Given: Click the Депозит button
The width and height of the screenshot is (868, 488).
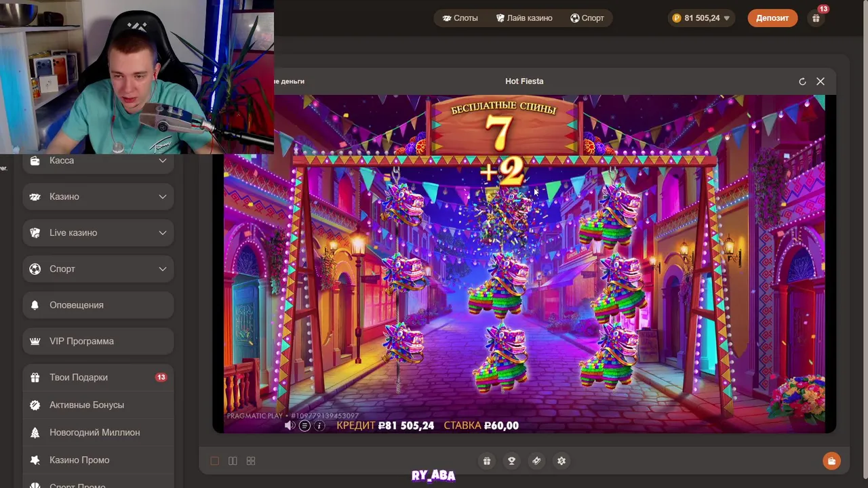Looking at the screenshot, I should [x=772, y=18].
